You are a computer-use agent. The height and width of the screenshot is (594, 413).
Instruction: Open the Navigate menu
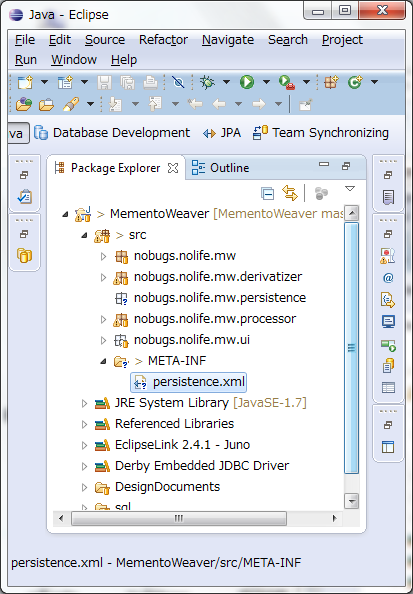pos(228,40)
